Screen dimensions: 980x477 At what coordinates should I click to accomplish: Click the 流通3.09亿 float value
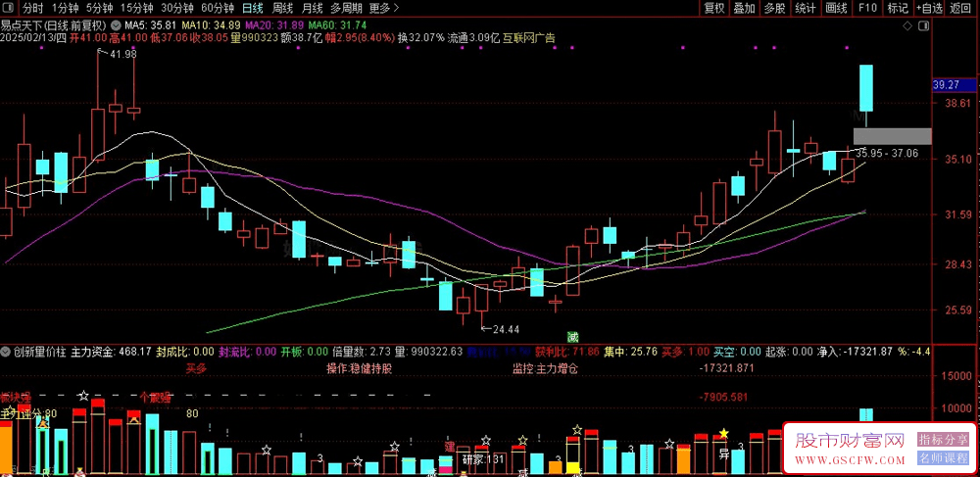click(x=473, y=38)
